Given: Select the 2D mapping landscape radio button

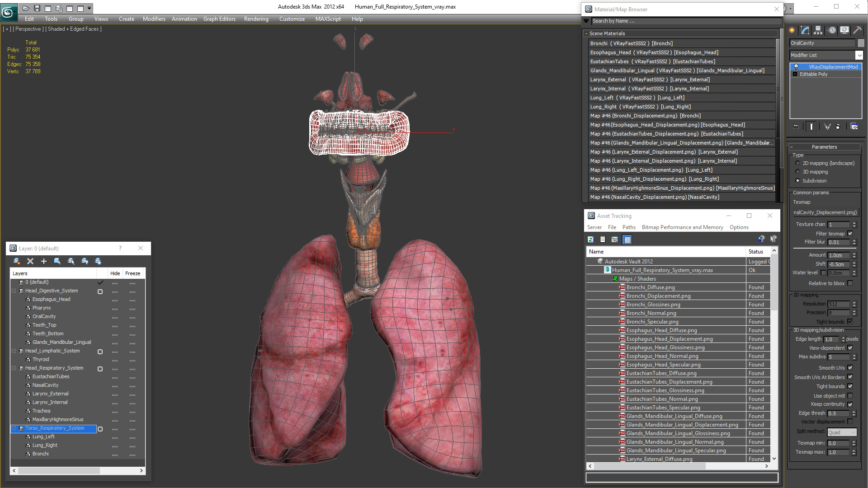Looking at the screenshot, I should click(x=797, y=163).
